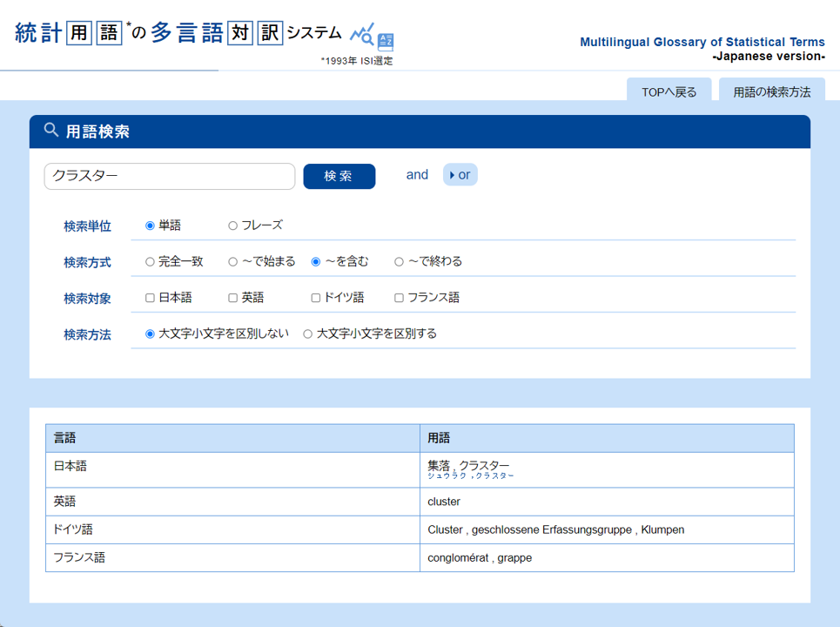The height and width of the screenshot is (627, 840).
Task: Click the magnifier icon beside 用語検索
Action: (51, 131)
